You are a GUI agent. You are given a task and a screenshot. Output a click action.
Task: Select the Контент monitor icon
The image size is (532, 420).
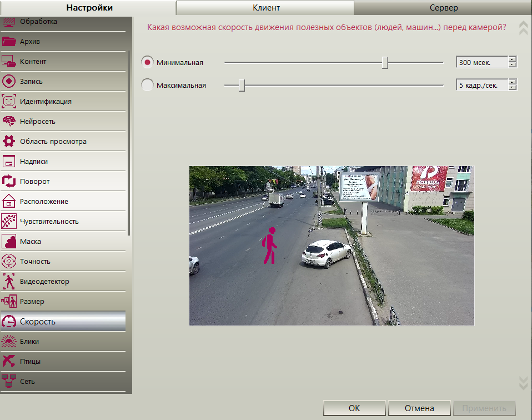9,62
